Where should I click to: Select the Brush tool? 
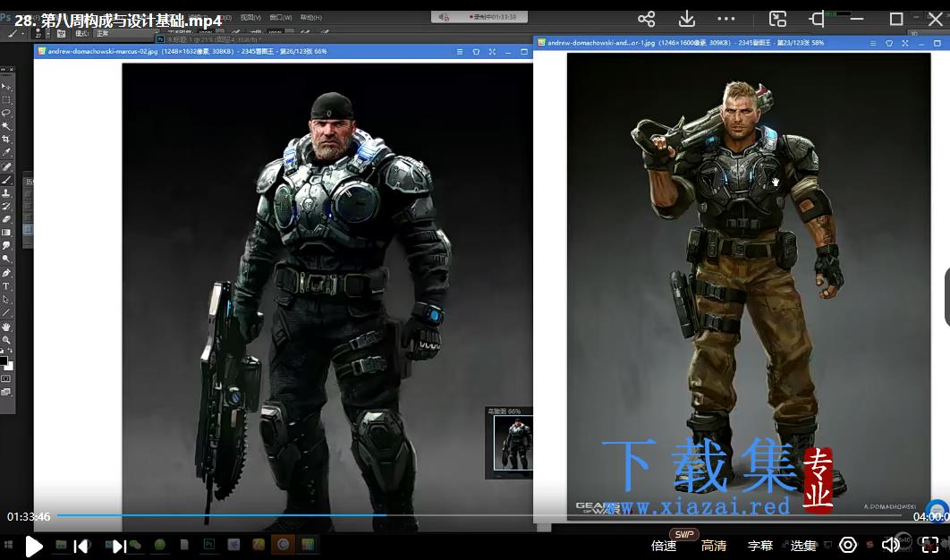click(x=6, y=180)
